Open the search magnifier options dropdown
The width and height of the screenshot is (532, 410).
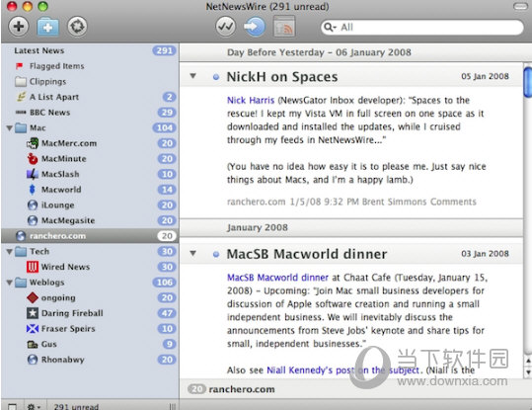tap(330, 27)
